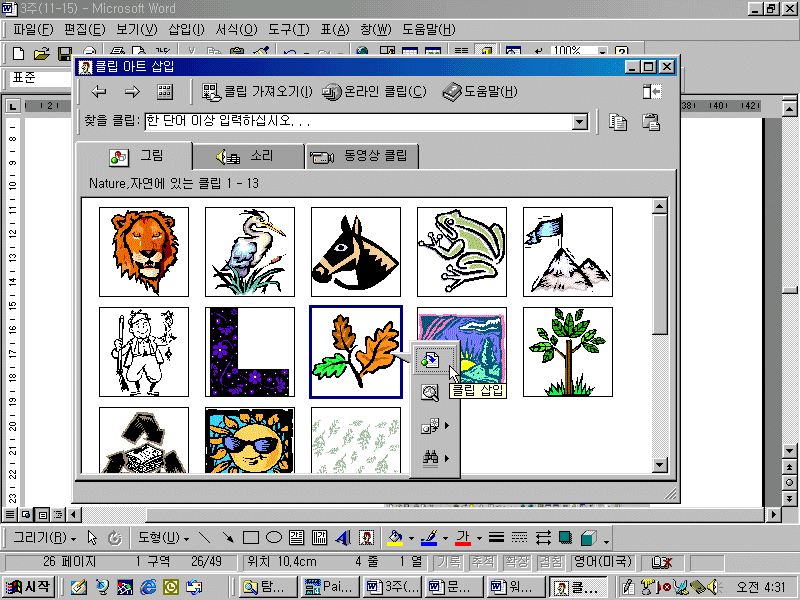Click the shrink clip gallery window icon

[652, 92]
